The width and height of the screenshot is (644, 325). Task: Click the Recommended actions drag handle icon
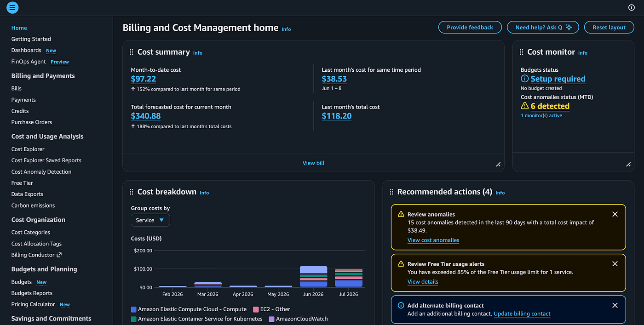click(391, 192)
